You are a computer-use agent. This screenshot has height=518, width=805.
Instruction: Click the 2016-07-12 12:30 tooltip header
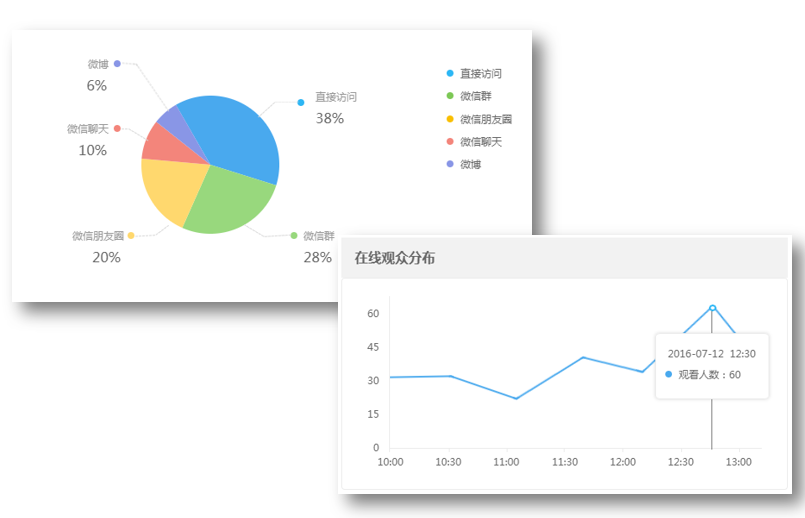coord(712,354)
